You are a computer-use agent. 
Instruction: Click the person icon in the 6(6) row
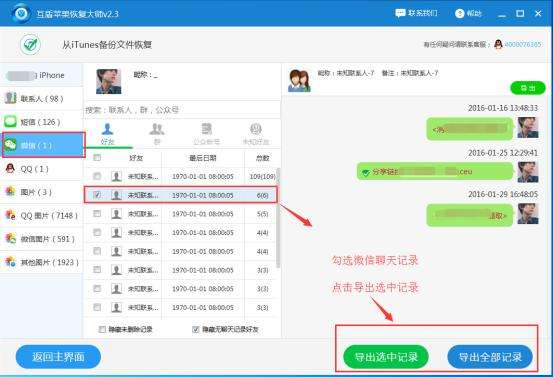[116, 195]
